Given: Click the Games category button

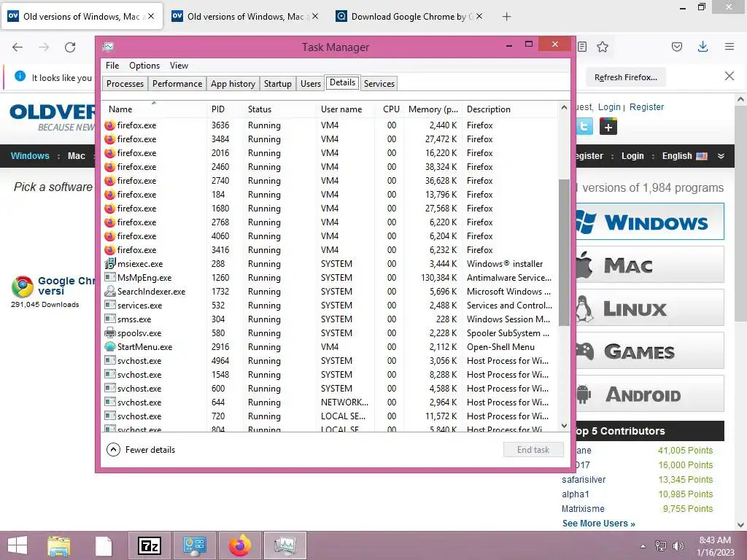Looking at the screenshot, I should (649, 351).
